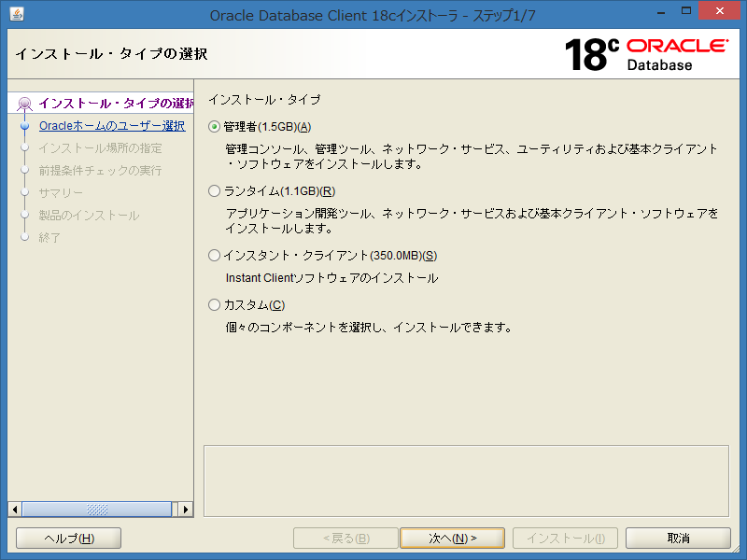Click the 次へ(N) button to continue

(x=452, y=538)
